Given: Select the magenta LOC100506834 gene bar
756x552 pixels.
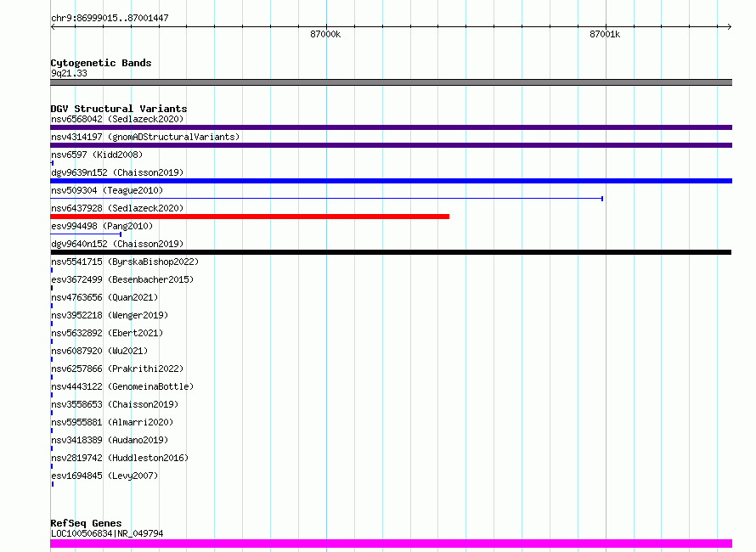Looking at the screenshot, I should point(391,544).
